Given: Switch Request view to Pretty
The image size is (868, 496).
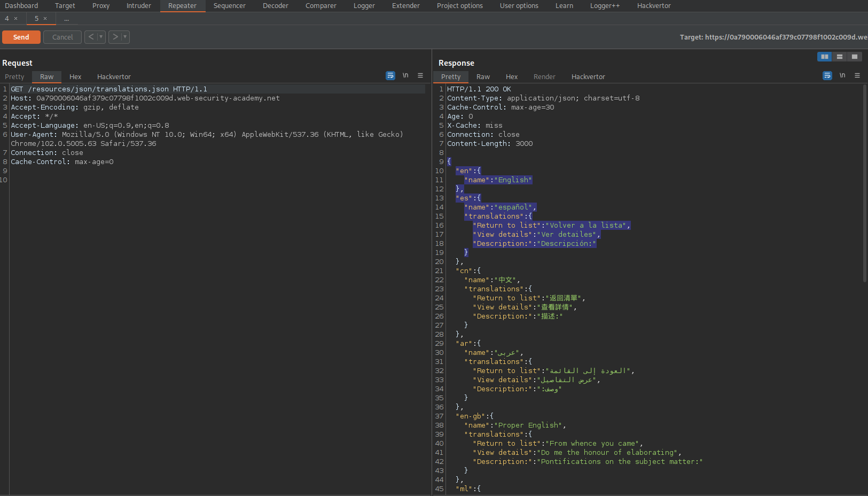Looking at the screenshot, I should (x=15, y=77).
